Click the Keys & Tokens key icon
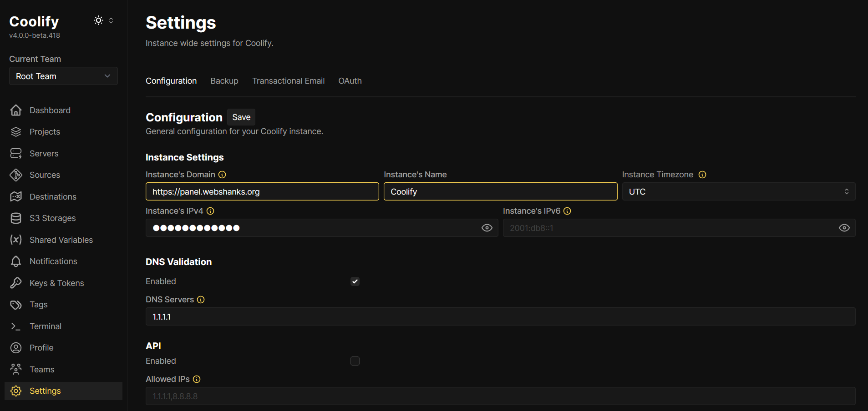Viewport: 868px width, 411px height. [16, 283]
